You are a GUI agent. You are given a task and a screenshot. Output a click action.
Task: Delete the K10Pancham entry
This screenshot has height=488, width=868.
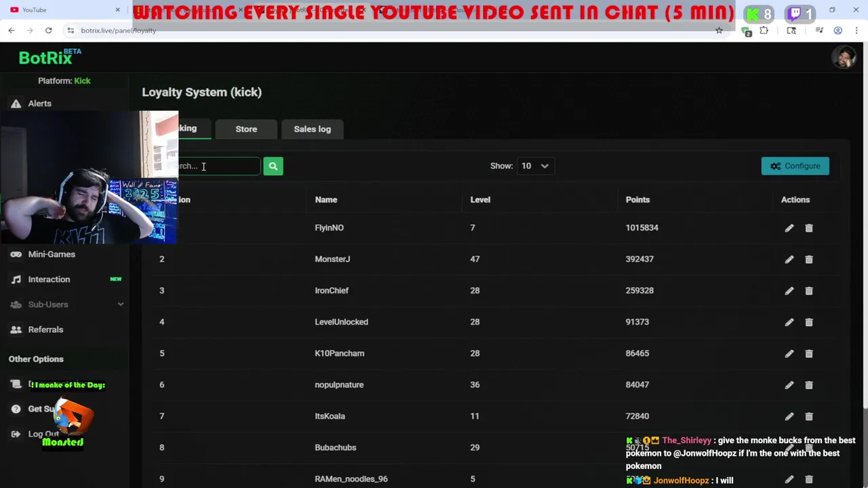point(809,354)
